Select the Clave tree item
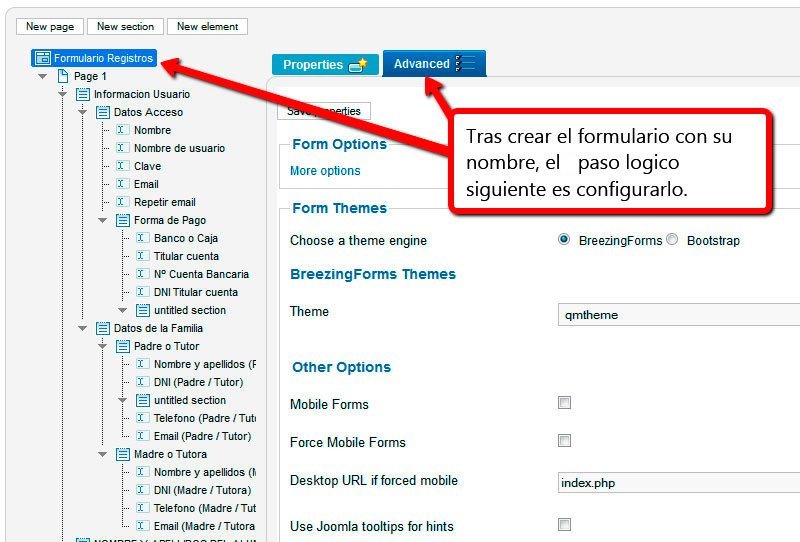 [x=147, y=166]
